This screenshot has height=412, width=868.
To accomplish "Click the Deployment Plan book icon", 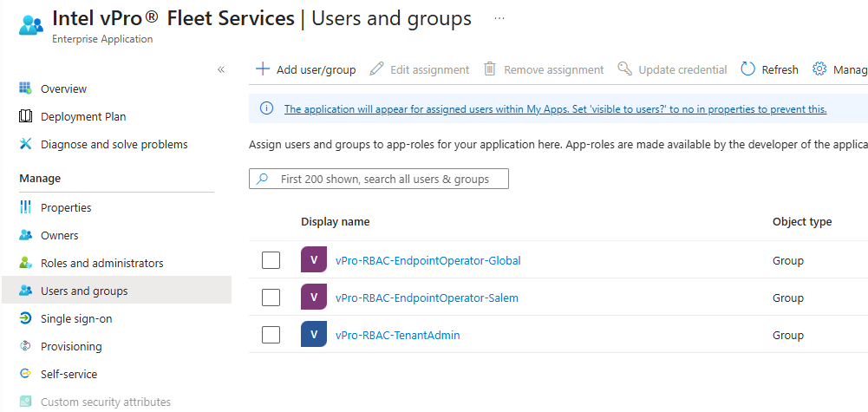I will point(25,116).
